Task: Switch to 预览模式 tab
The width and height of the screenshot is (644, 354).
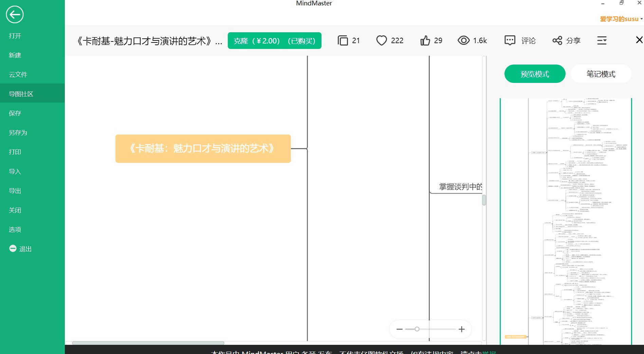Action: (x=535, y=74)
